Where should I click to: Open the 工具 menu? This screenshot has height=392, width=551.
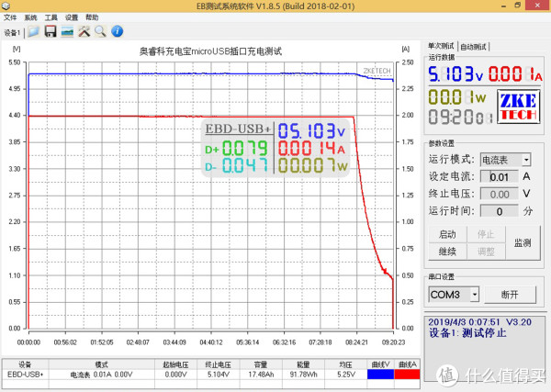[51, 17]
